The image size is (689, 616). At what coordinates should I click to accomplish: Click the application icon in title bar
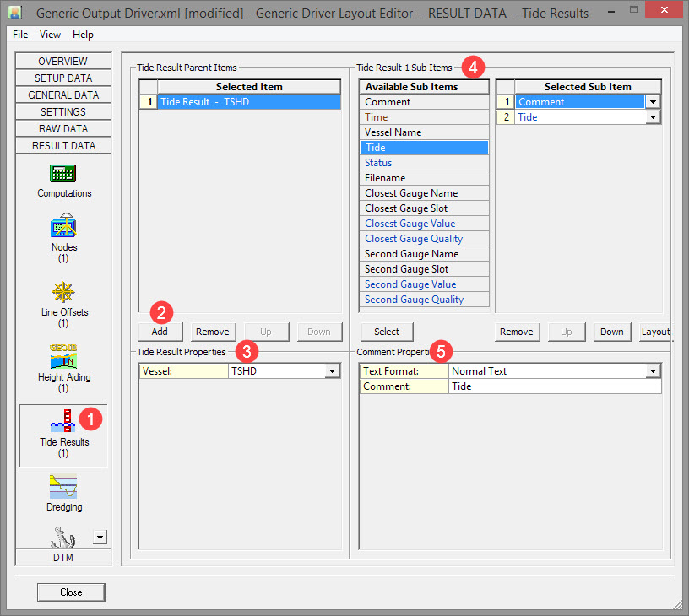15,13
